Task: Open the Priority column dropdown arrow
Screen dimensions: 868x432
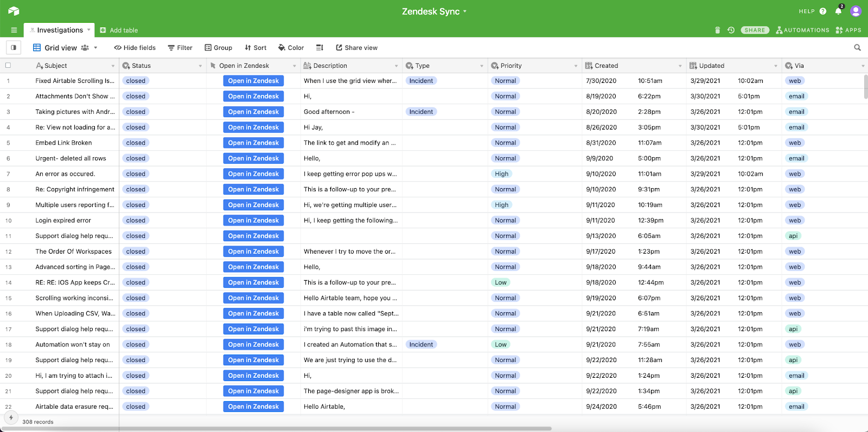Action: [576, 66]
